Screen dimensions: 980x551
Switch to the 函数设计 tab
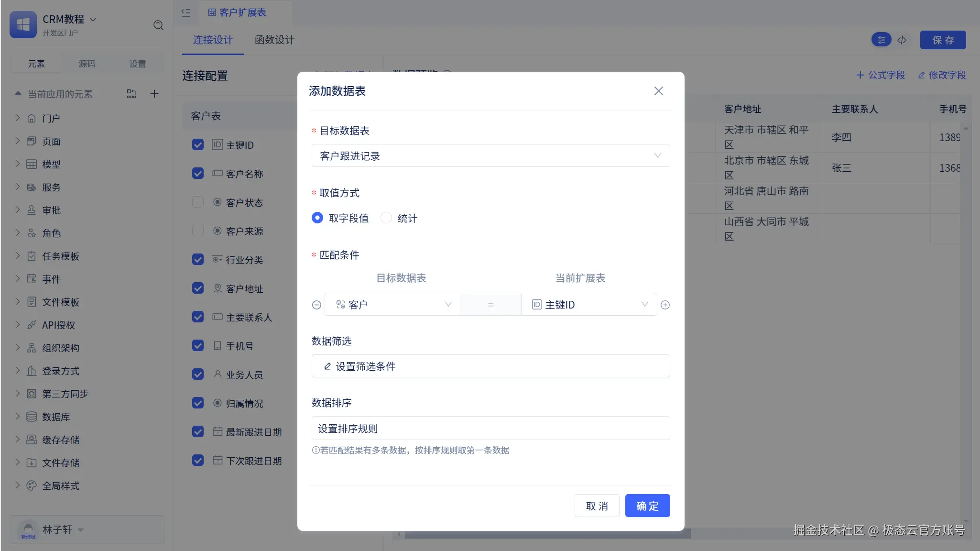(x=274, y=40)
